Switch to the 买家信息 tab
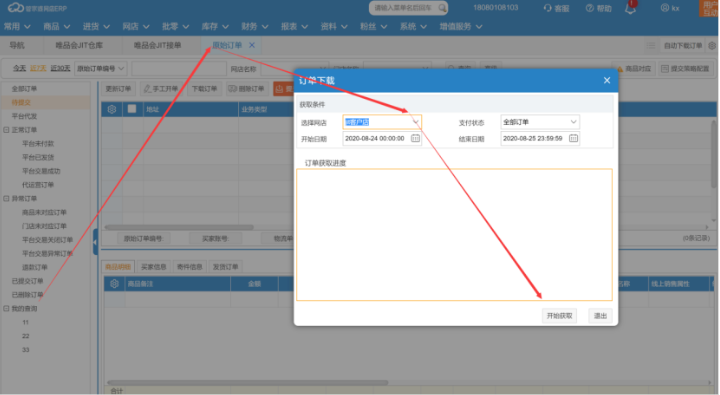720x395 pixels. (153, 267)
